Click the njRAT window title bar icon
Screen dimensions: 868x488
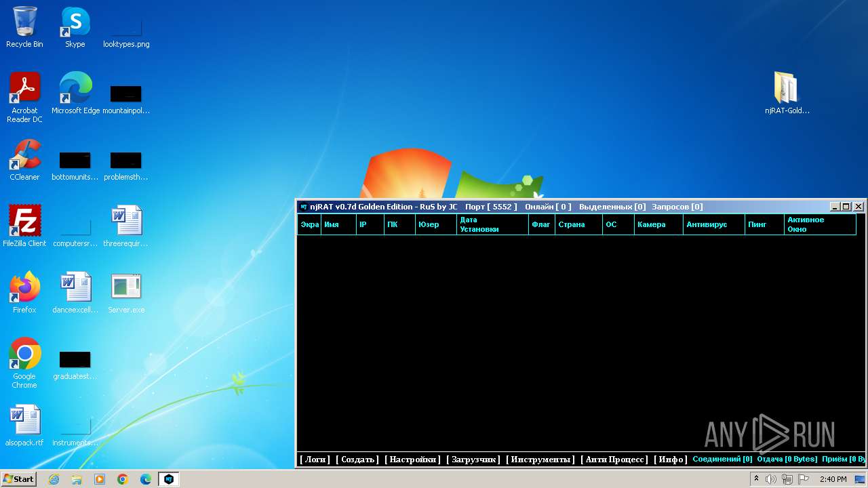pyautogui.click(x=304, y=207)
